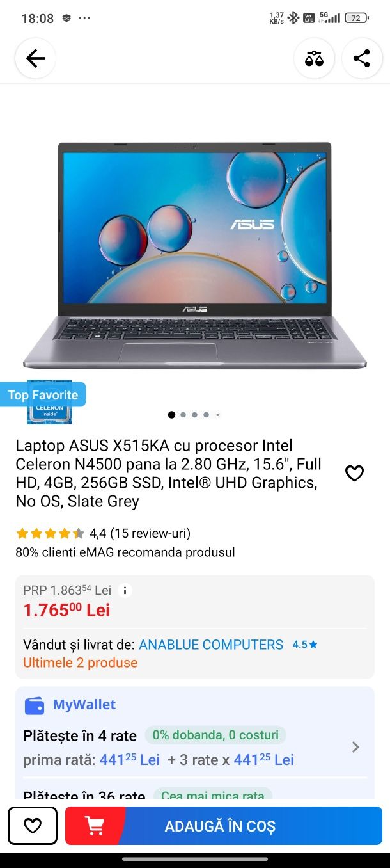
Task: Select the fourth image carousel dot
Action: tap(206, 415)
